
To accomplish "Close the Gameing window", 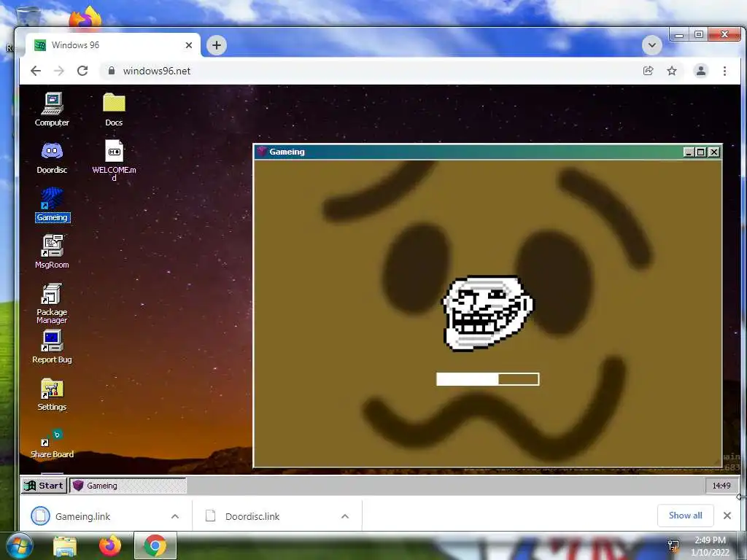I will 713,152.
